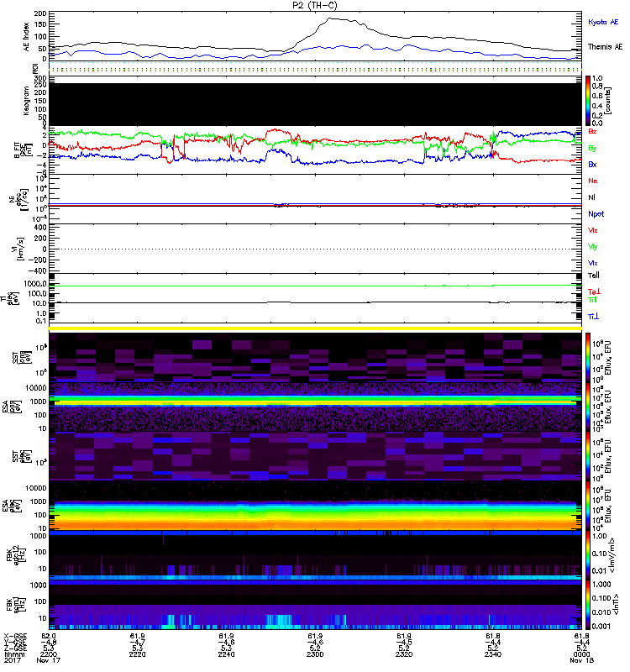Click the 2320 time tick label
This screenshot has width=630, height=672.
tap(404, 654)
